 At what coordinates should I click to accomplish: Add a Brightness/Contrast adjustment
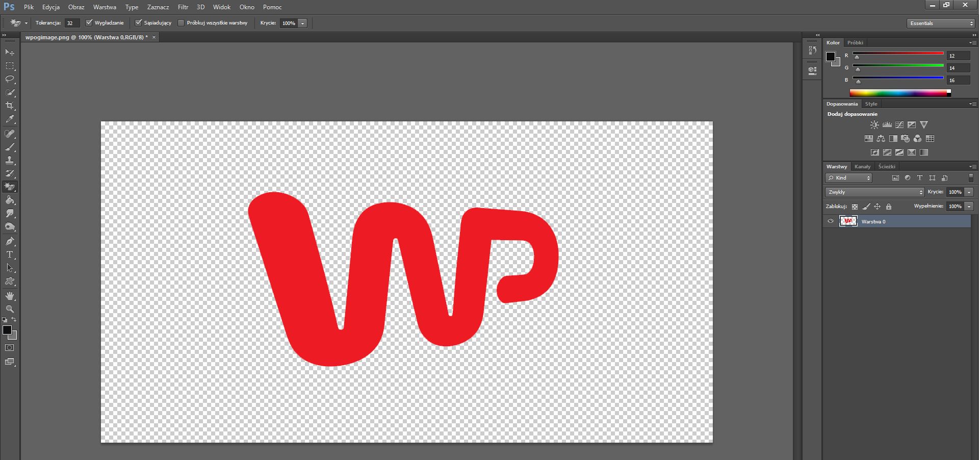tap(874, 124)
